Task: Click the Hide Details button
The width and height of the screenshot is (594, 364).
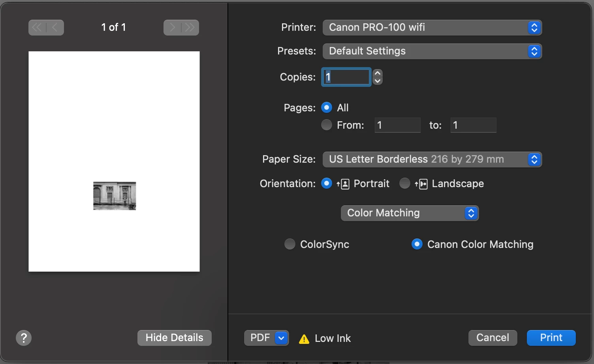Action: point(175,338)
